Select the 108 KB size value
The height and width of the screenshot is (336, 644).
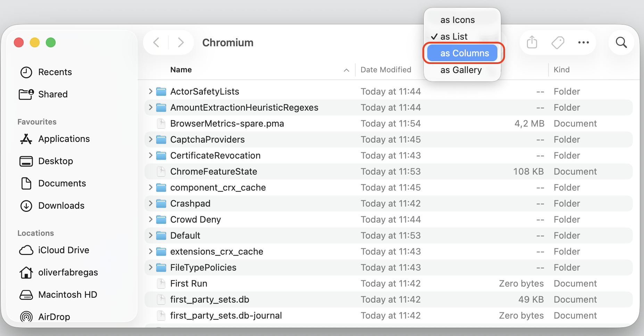[528, 171]
